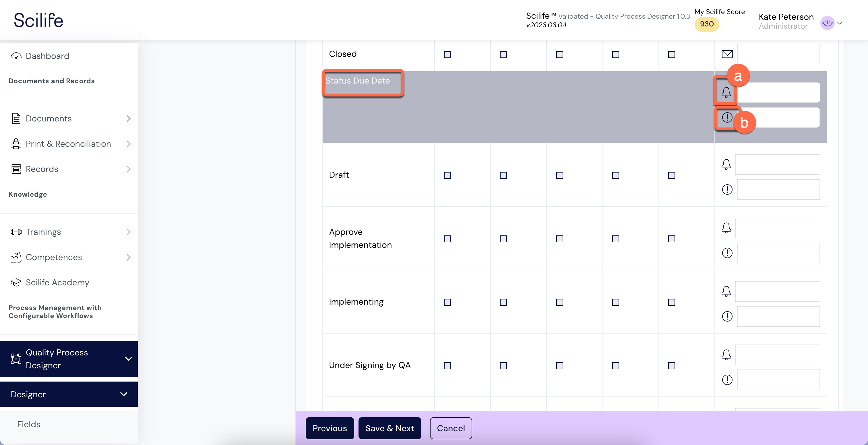The image size is (868, 445).
Task: Expand the Documents menu chevron
Action: (128, 119)
